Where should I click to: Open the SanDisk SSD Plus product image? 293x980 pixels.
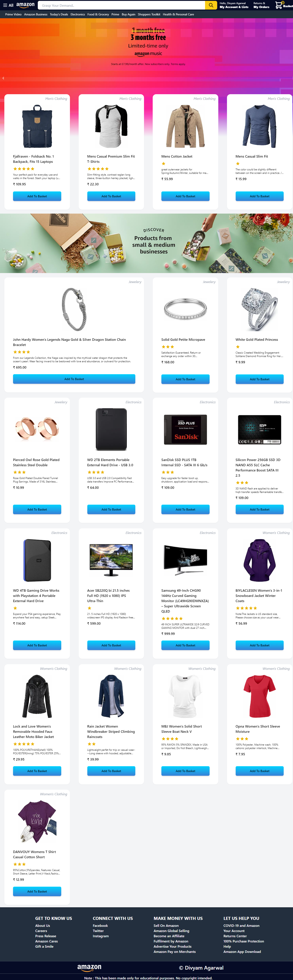coord(185,430)
